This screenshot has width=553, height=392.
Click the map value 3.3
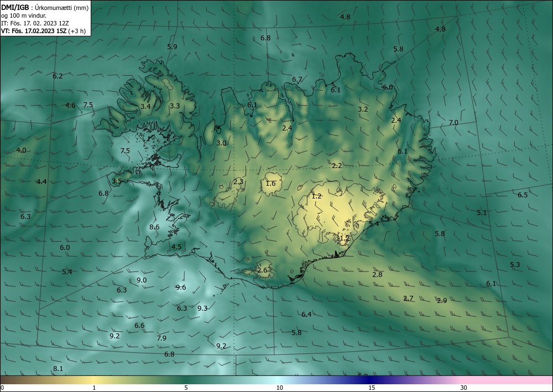coord(175,106)
